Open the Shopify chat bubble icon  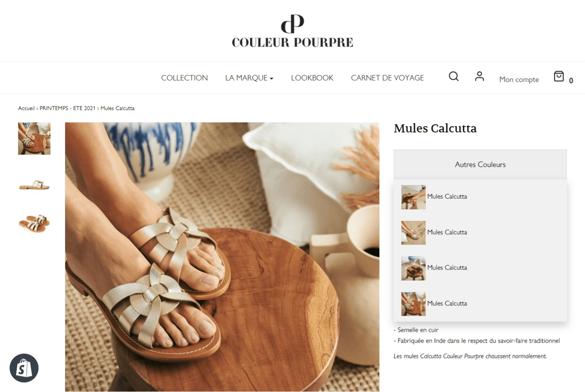(x=24, y=368)
